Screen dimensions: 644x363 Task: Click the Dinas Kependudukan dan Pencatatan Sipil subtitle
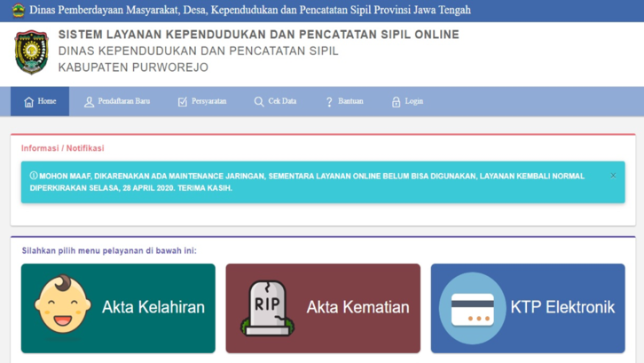(199, 51)
